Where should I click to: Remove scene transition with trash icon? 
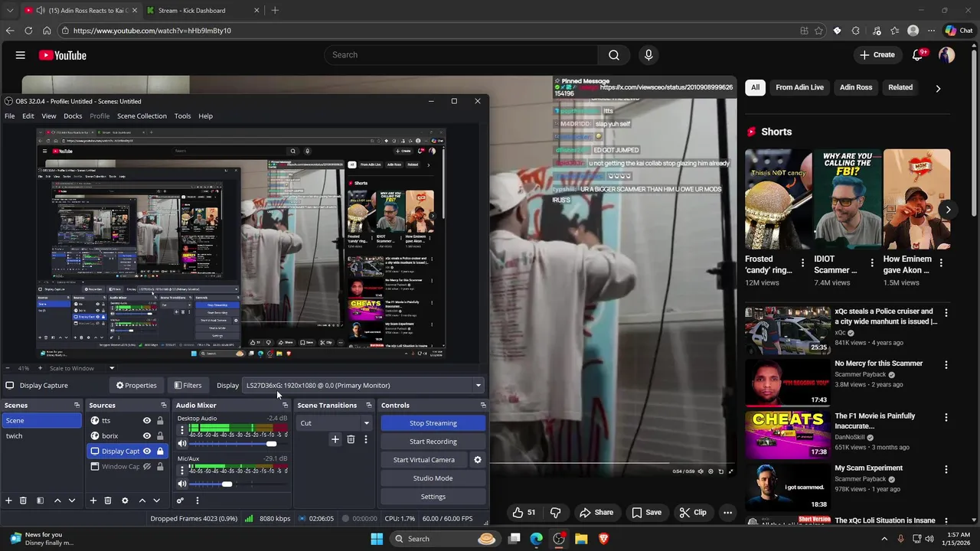(x=351, y=439)
